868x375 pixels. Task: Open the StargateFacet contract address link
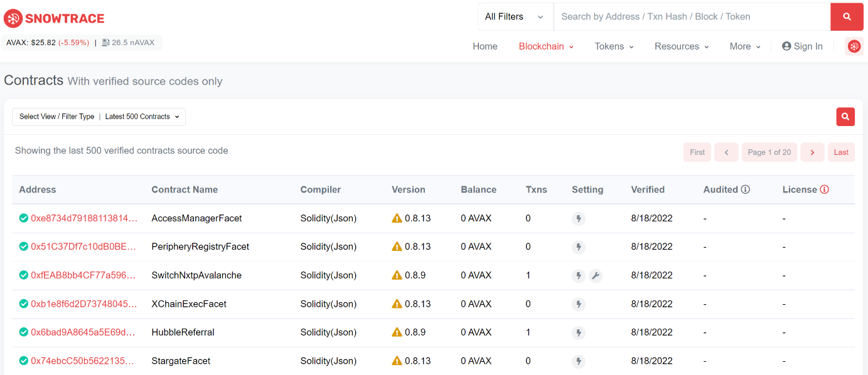pyautogui.click(x=83, y=361)
